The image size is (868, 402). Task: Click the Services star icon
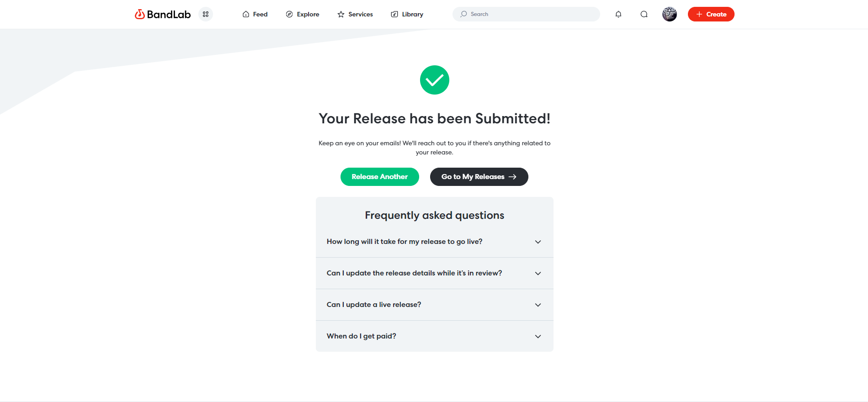tap(341, 14)
